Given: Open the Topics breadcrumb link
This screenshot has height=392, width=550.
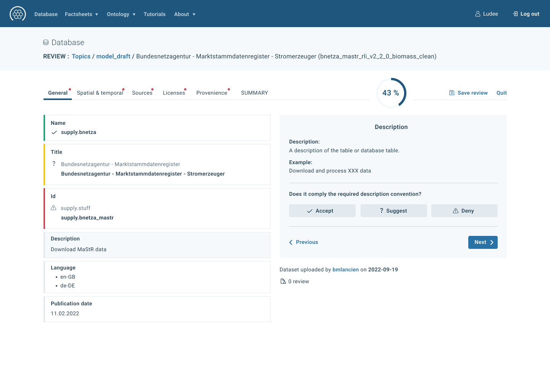Looking at the screenshot, I should [81, 56].
